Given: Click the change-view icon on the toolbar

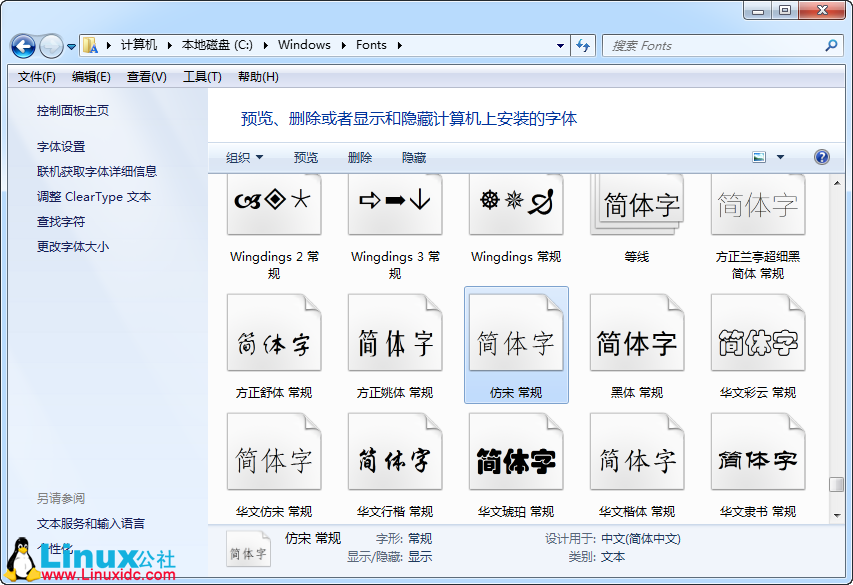Looking at the screenshot, I should click(759, 157).
